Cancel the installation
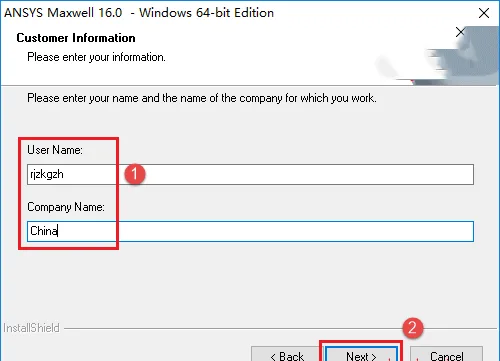 446,355
